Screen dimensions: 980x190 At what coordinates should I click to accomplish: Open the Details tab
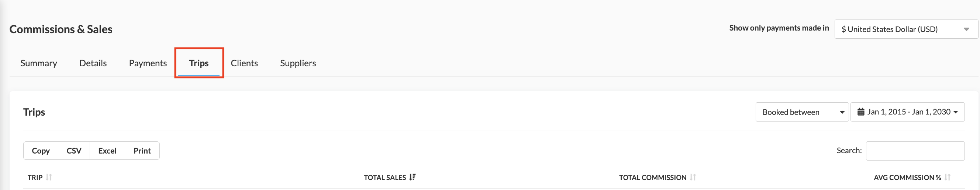(93, 63)
